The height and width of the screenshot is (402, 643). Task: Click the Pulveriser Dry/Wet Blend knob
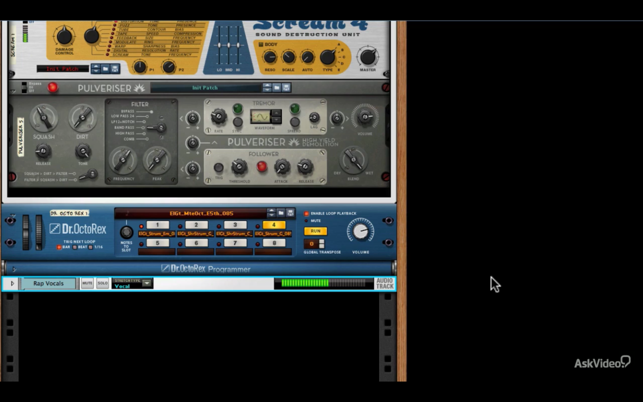[353, 160]
